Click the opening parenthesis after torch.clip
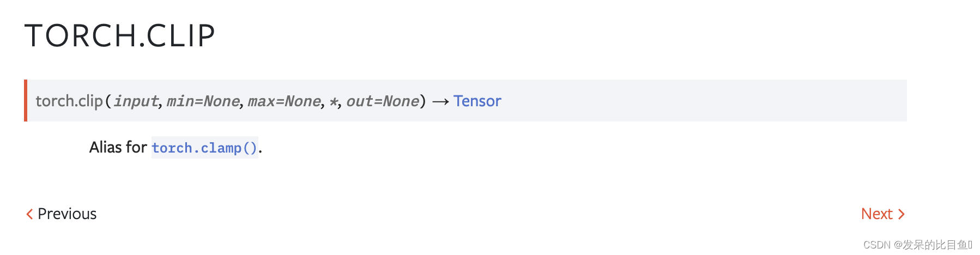Screen dimensions: 980x255 coord(108,101)
